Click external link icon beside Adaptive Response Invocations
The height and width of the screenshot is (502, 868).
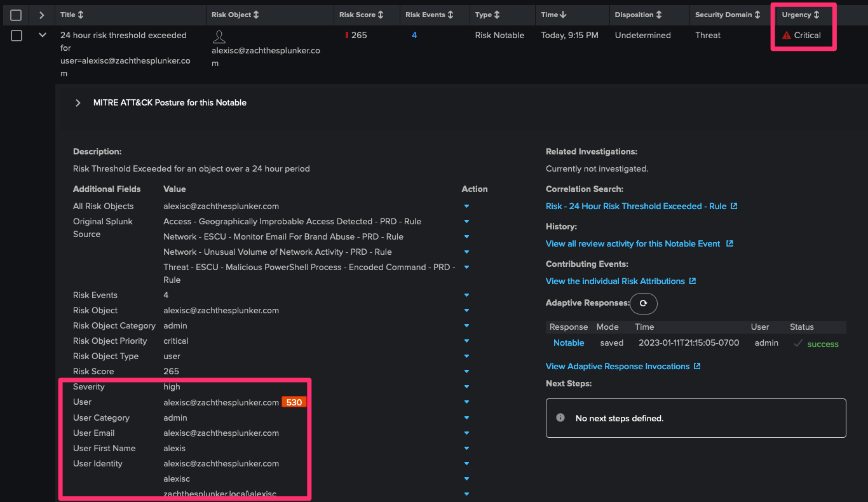[x=697, y=367]
